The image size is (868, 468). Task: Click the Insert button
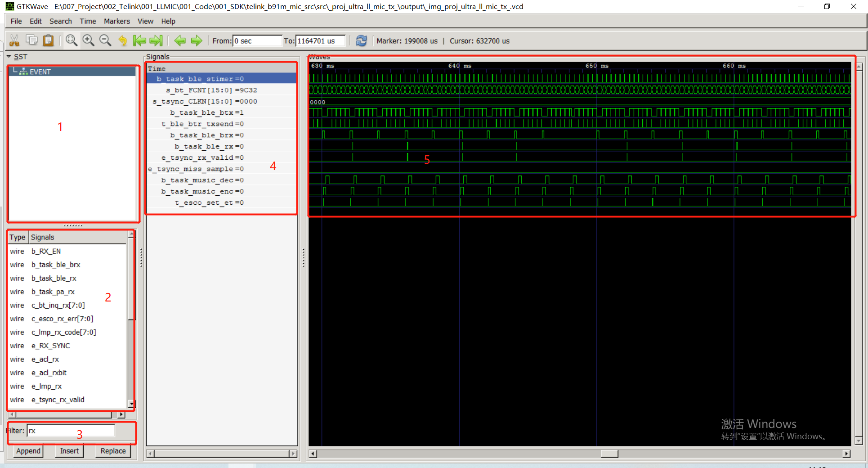[x=69, y=451]
